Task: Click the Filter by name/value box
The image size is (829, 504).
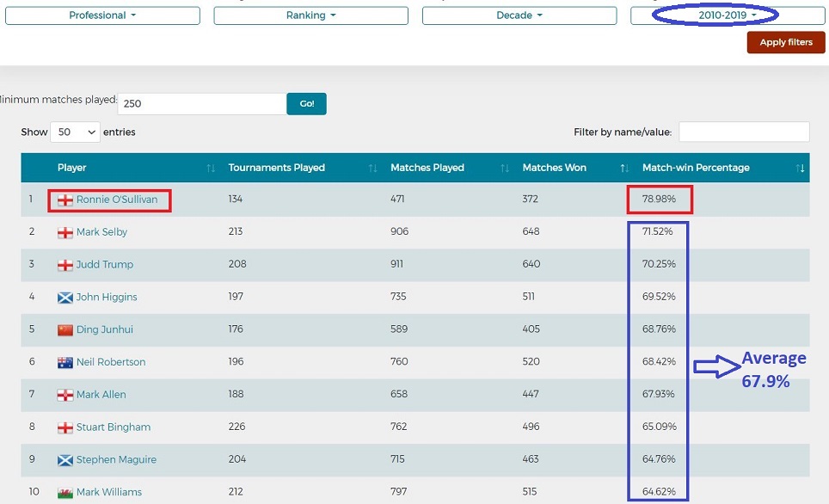Action: pos(744,132)
